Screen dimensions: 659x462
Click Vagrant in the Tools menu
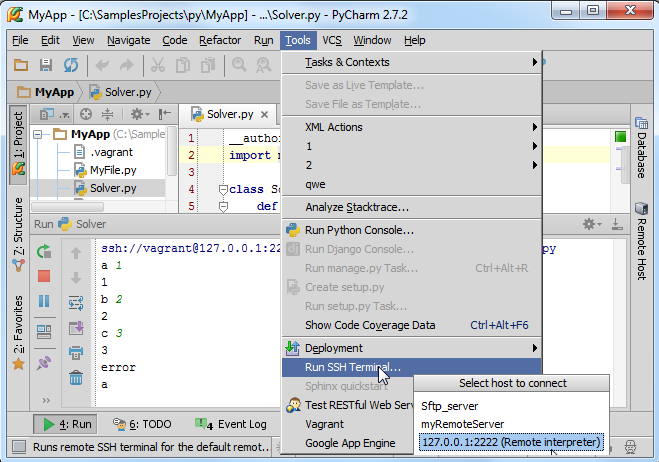348,424
